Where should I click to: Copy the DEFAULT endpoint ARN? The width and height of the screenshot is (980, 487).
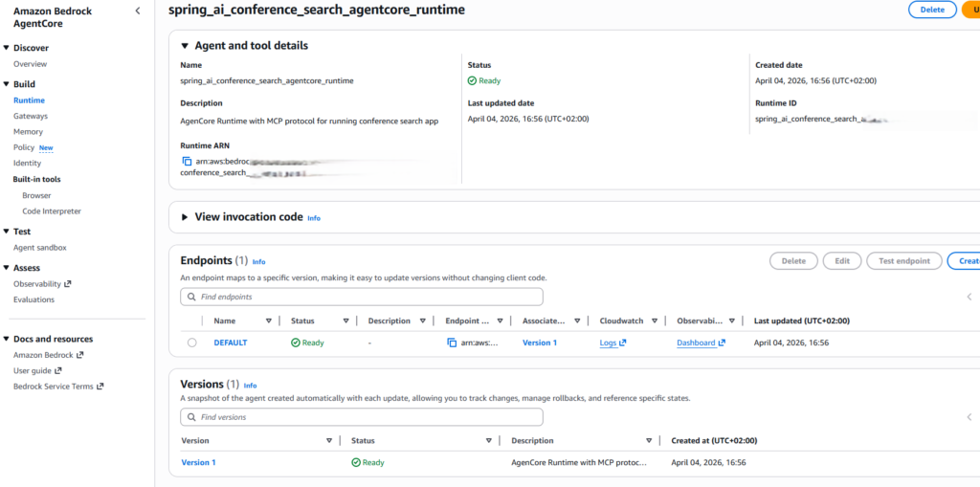pyautogui.click(x=452, y=343)
